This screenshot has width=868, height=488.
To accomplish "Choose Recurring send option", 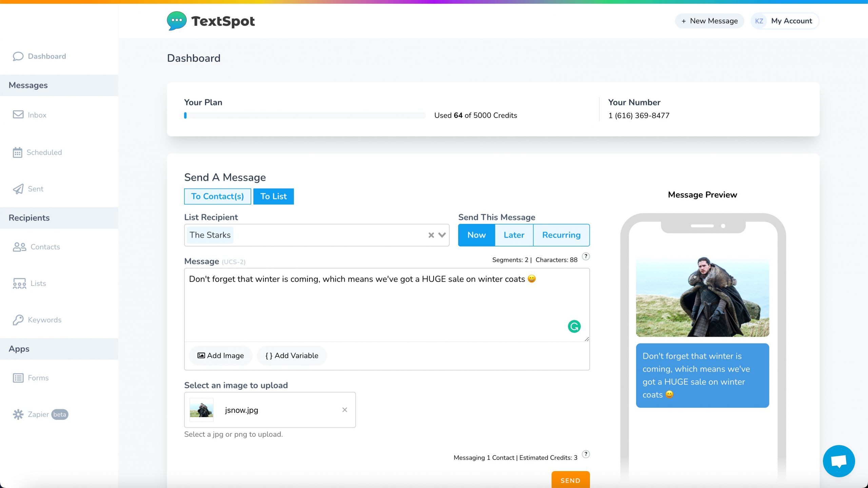I will click(x=561, y=235).
